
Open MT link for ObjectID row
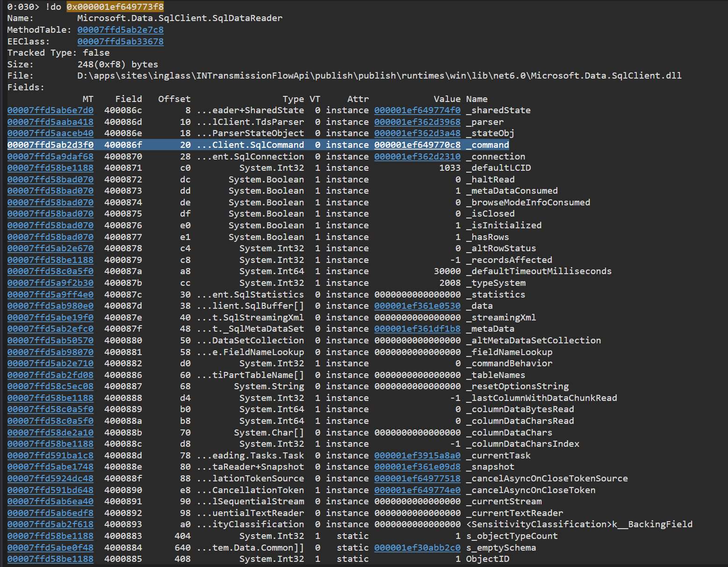[x=50, y=559]
